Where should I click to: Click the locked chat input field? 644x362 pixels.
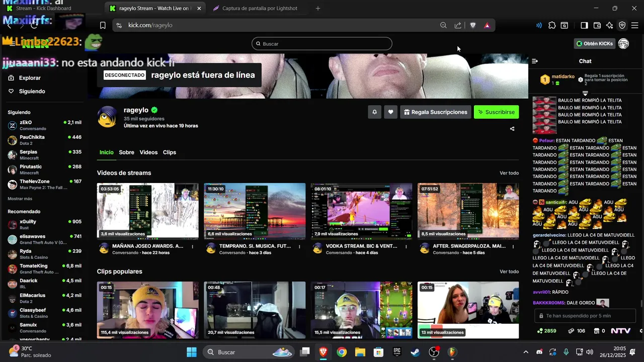click(x=585, y=316)
